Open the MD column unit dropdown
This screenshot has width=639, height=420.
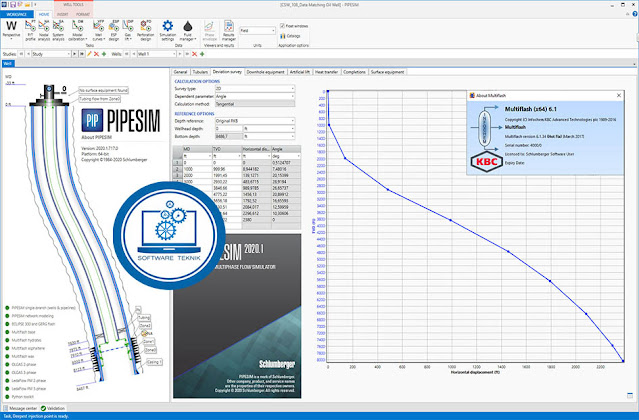(x=197, y=156)
